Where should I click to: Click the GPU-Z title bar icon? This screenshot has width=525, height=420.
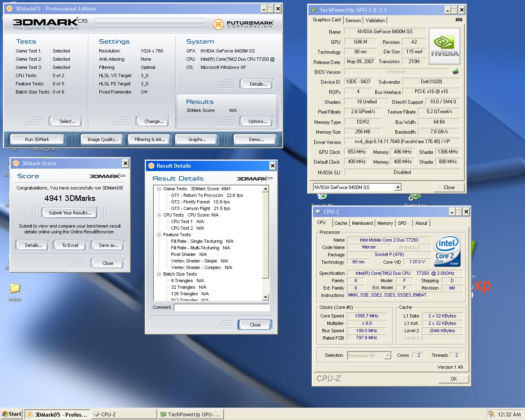point(314,10)
